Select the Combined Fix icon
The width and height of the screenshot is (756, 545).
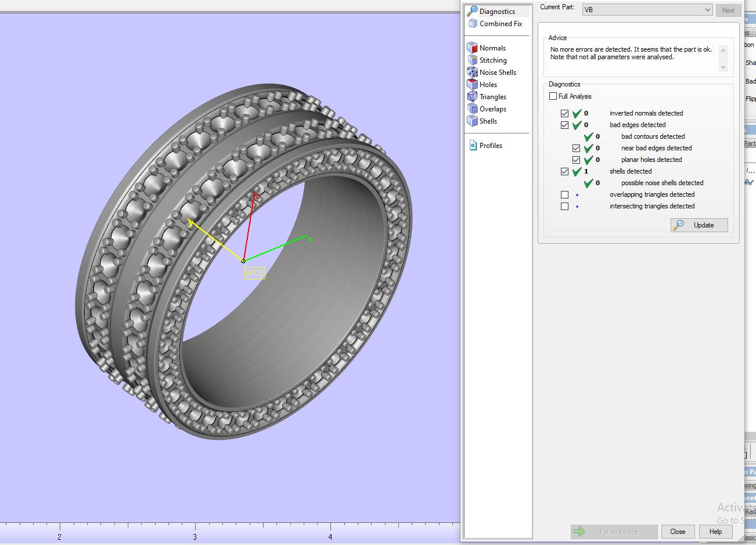click(473, 24)
